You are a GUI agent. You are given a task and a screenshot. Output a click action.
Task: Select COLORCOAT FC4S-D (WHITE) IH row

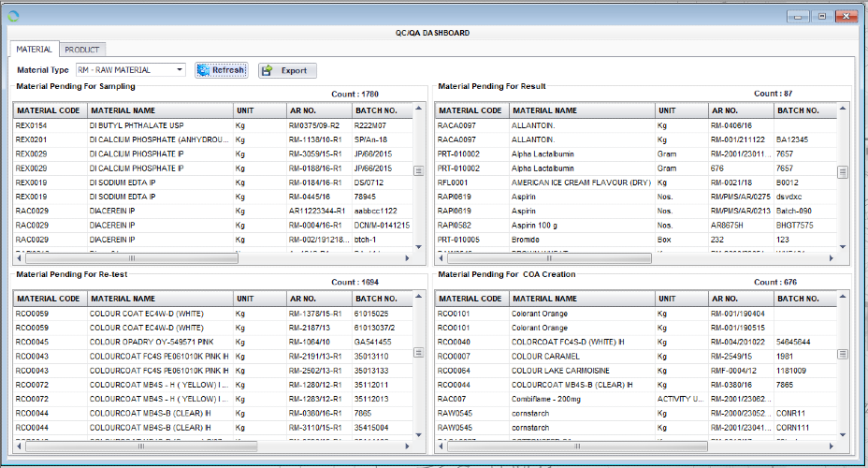(636, 343)
